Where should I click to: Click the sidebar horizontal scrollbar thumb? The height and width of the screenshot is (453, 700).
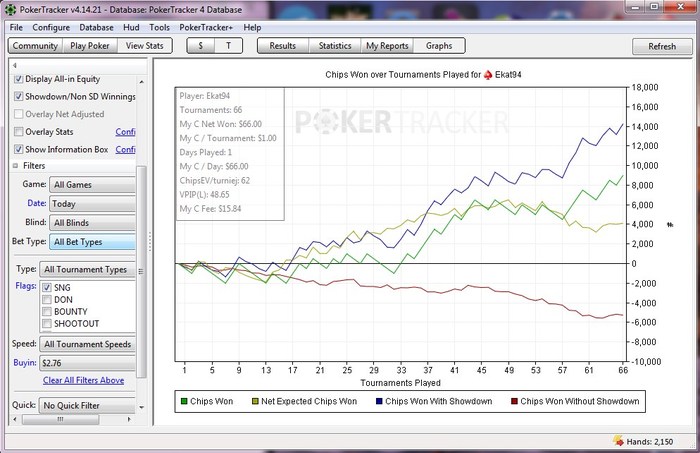tap(60, 419)
